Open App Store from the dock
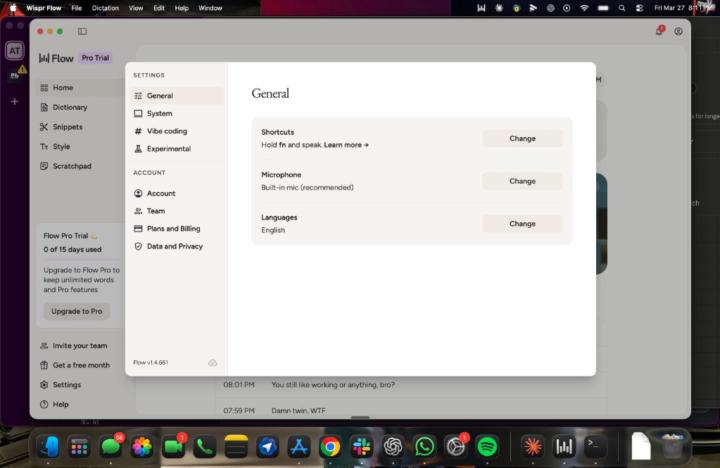This screenshot has height=468, width=720. [299, 446]
